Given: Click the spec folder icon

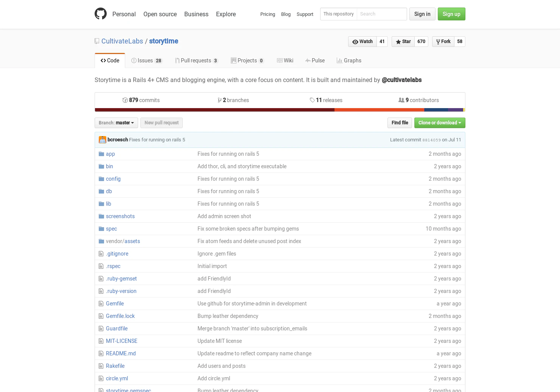Looking at the screenshot, I should tap(101, 229).
